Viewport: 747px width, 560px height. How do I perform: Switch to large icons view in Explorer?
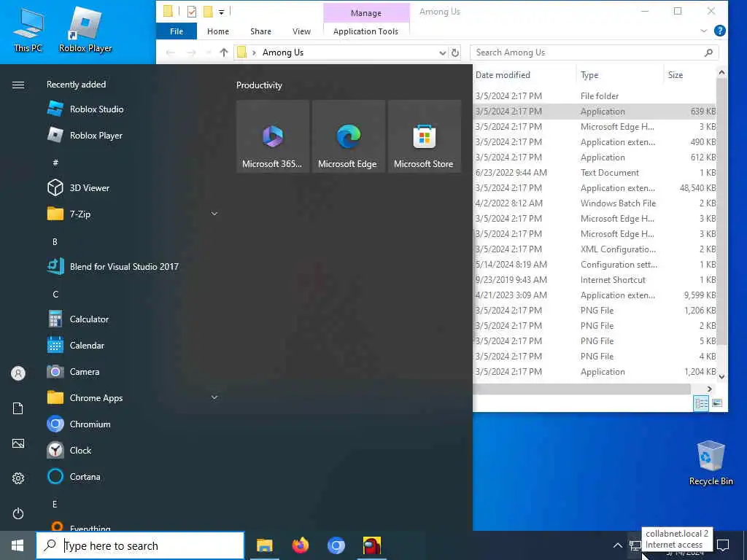(717, 403)
